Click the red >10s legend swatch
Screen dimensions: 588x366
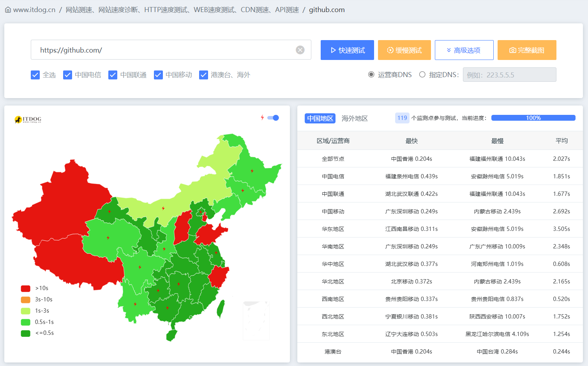(26, 289)
